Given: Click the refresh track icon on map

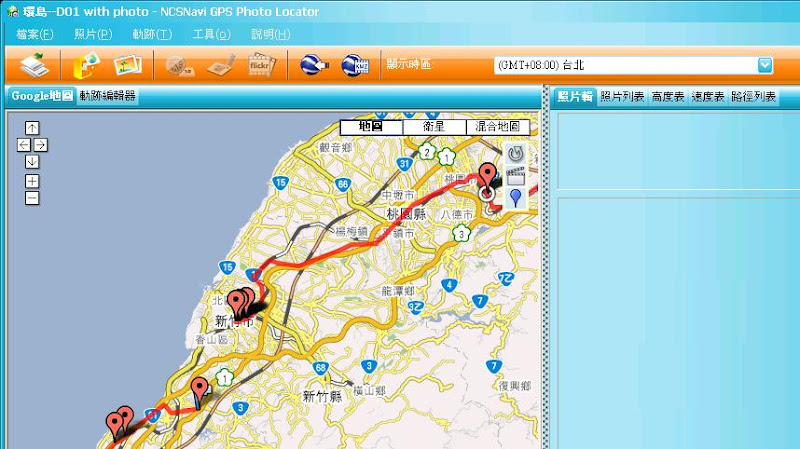Looking at the screenshot, I should coord(516,153).
